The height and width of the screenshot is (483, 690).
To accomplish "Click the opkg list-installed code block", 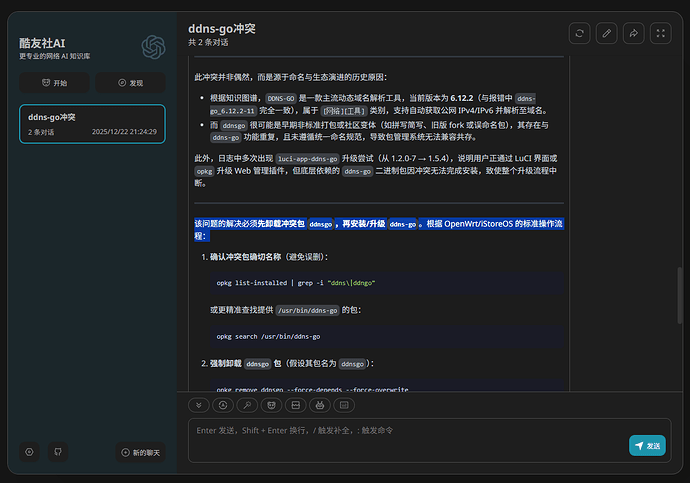I will [x=387, y=283].
